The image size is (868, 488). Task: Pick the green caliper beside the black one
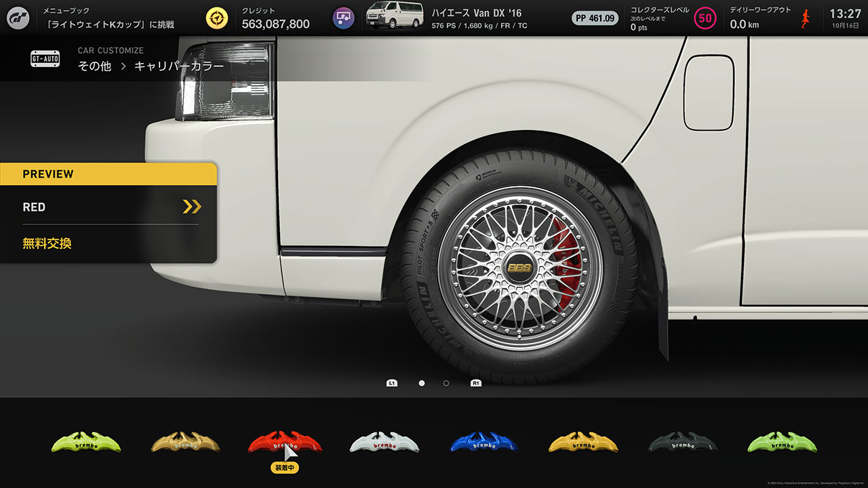pos(782,442)
